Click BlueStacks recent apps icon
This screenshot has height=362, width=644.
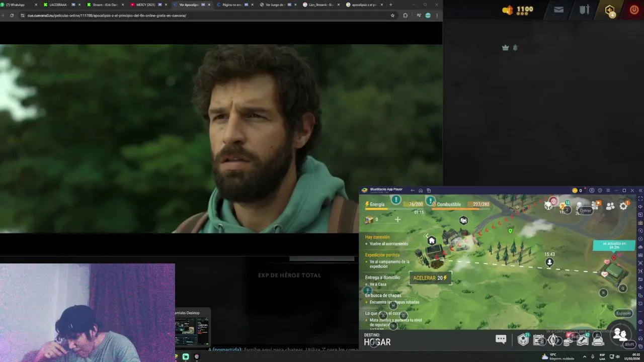pyautogui.click(x=429, y=191)
